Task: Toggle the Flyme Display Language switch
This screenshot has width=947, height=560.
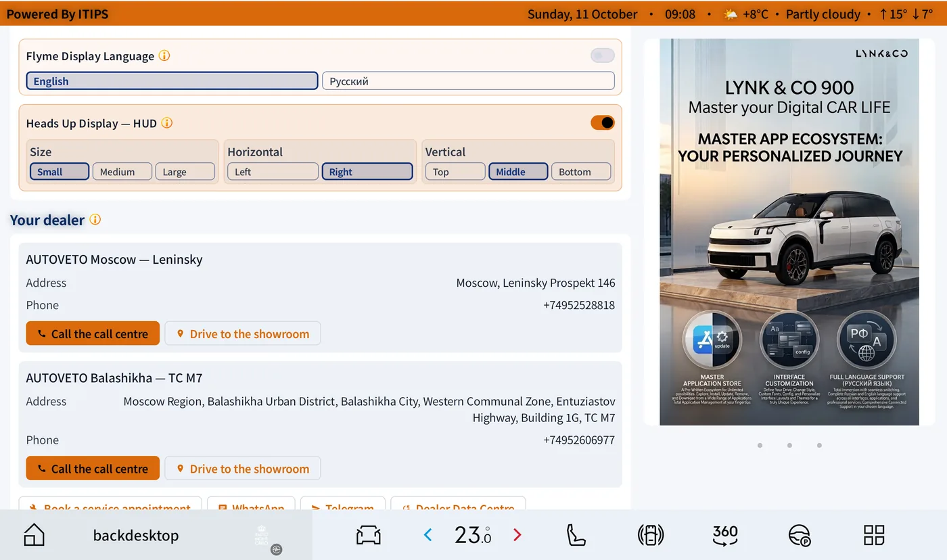Action: click(x=603, y=55)
